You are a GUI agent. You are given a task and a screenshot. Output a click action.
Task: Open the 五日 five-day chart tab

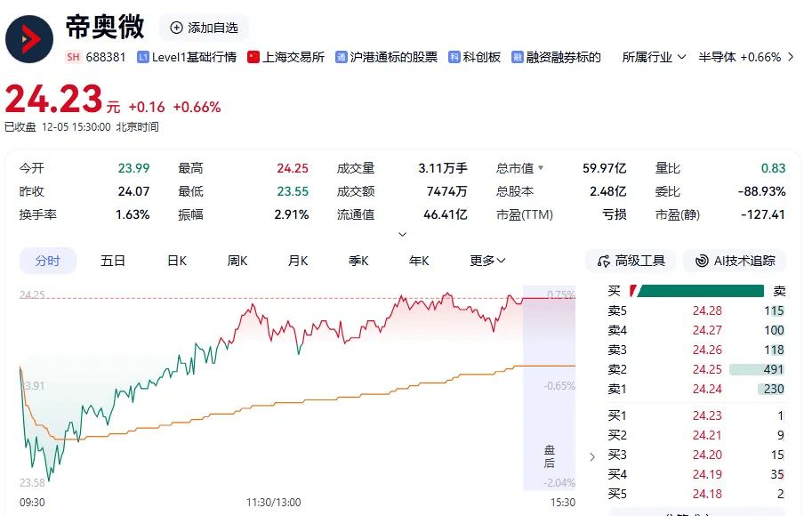112,260
